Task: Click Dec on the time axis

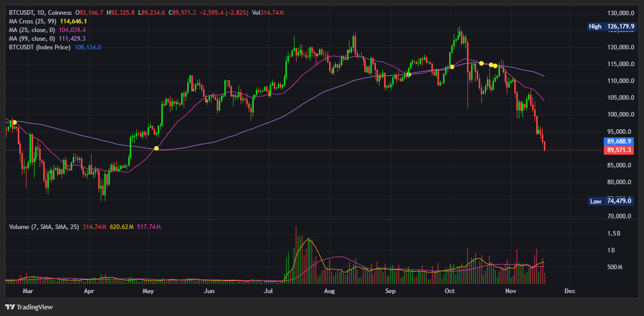Action: (569, 291)
